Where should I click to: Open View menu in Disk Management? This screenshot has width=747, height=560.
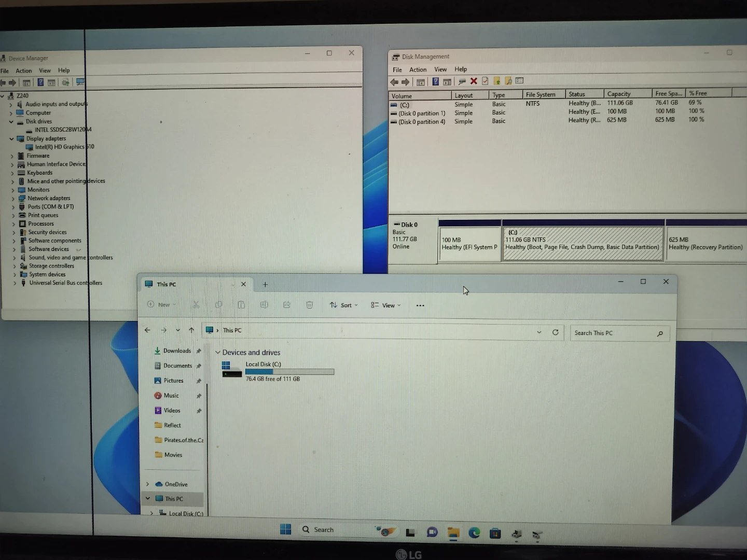tap(440, 69)
